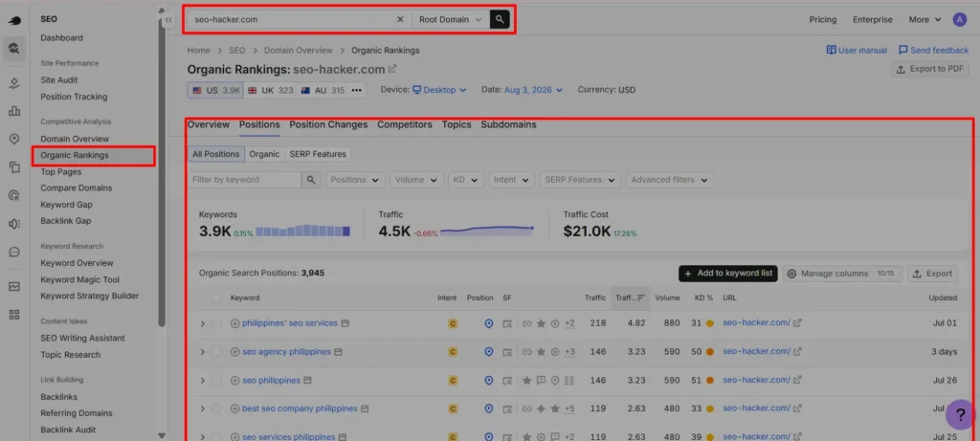Open the bar chart icon in left rail

click(x=14, y=111)
